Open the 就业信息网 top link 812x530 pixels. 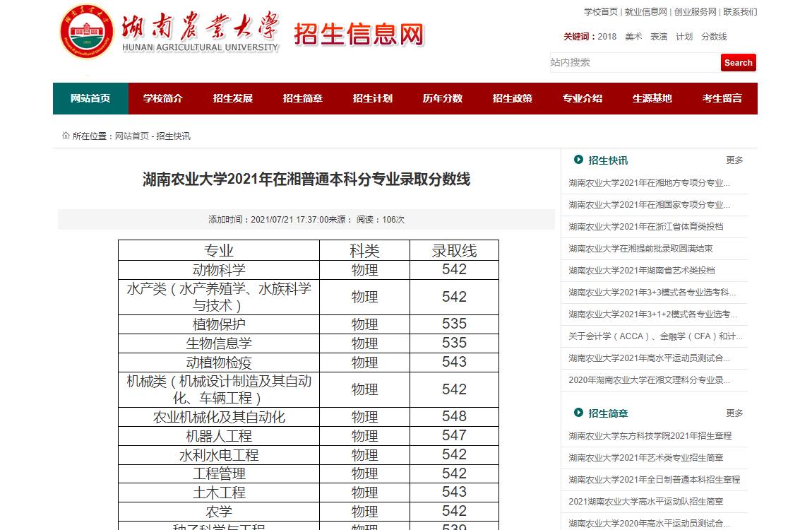[x=646, y=12]
